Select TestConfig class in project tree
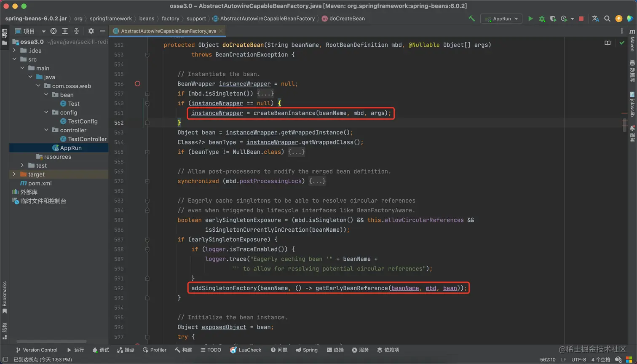This screenshot has width=637, height=364. 79,121
